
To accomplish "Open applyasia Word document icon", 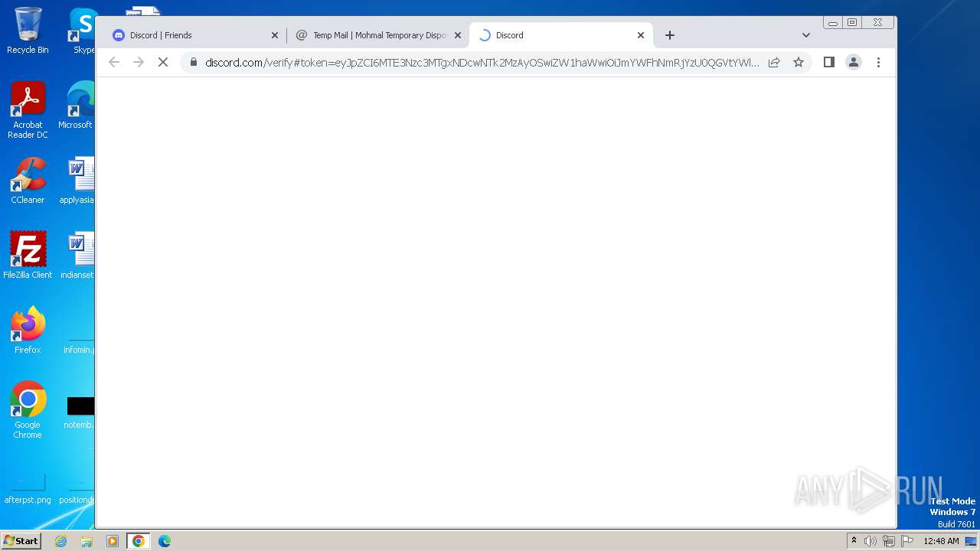I will point(77,181).
